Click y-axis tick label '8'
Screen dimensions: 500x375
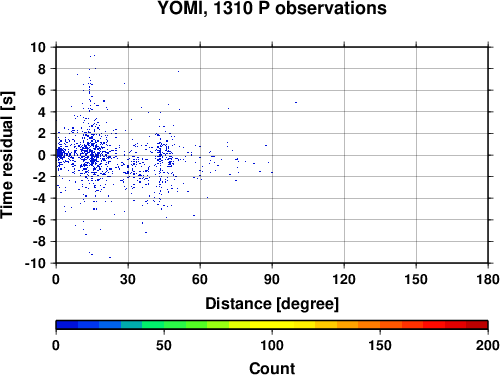(42, 69)
